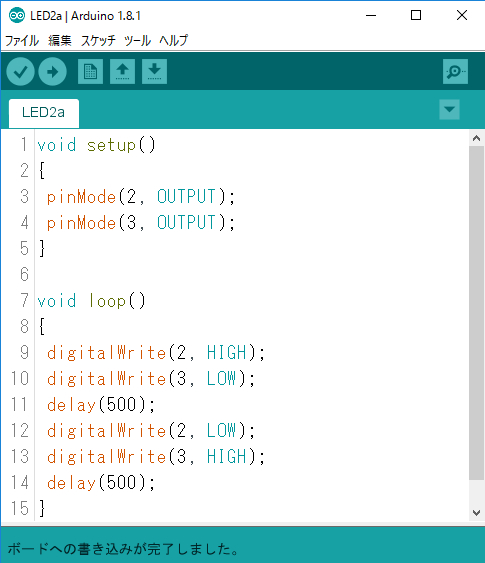Click the scrollbar down arrow
The height and width of the screenshot is (563, 485).
coord(476,513)
